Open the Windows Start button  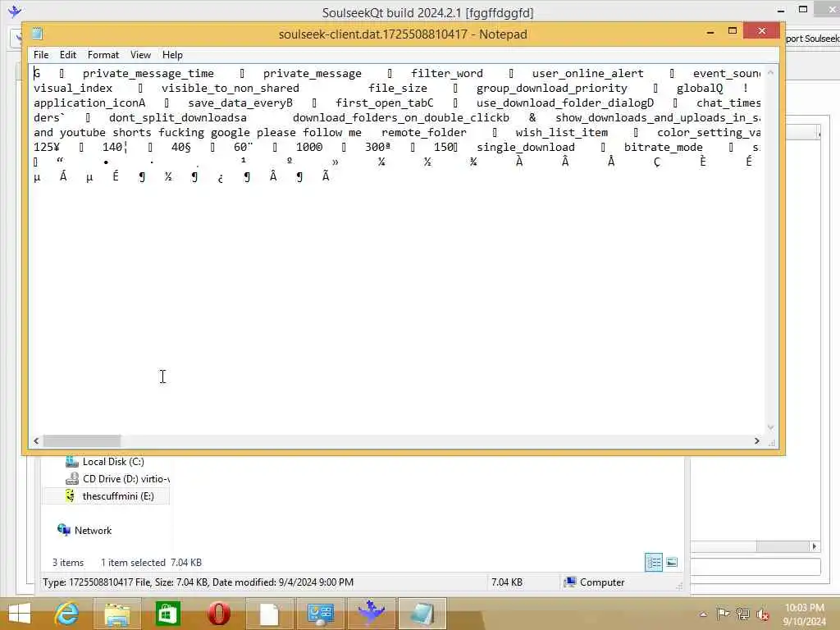coord(20,614)
